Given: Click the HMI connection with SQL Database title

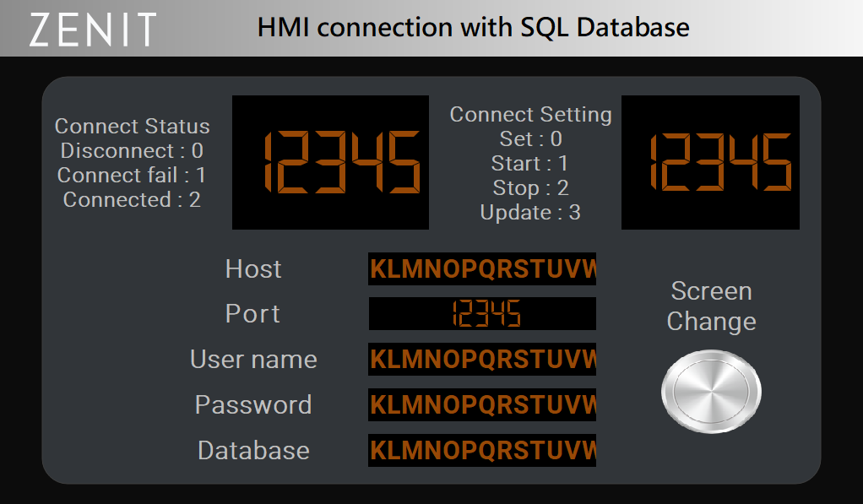Looking at the screenshot, I should 474,27.
